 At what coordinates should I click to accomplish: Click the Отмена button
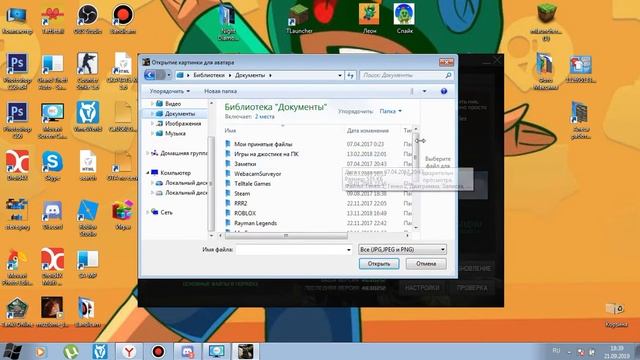[426, 264]
